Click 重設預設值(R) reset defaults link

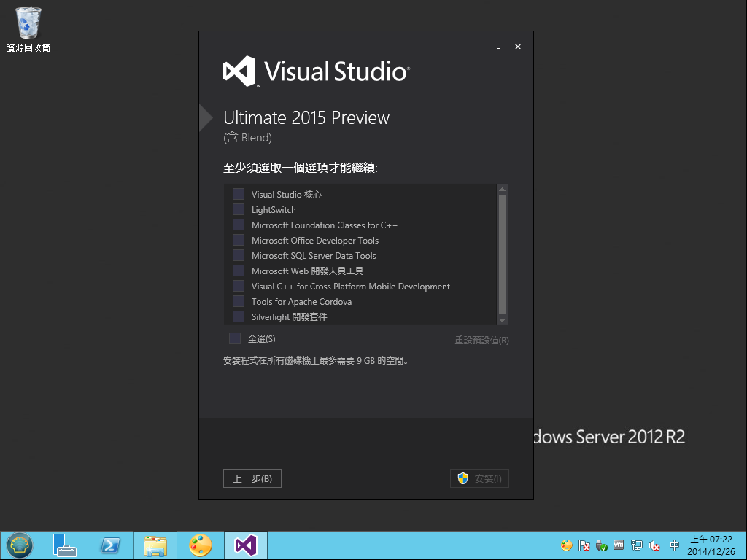[x=481, y=340]
